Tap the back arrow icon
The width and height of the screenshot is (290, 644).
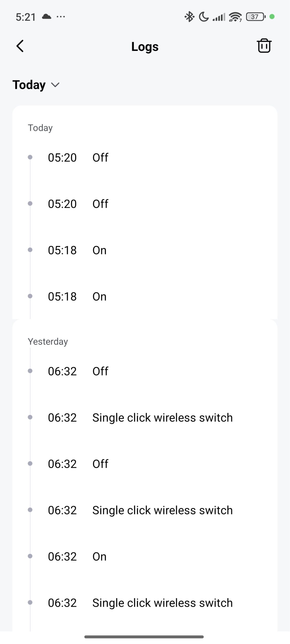click(20, 46)
